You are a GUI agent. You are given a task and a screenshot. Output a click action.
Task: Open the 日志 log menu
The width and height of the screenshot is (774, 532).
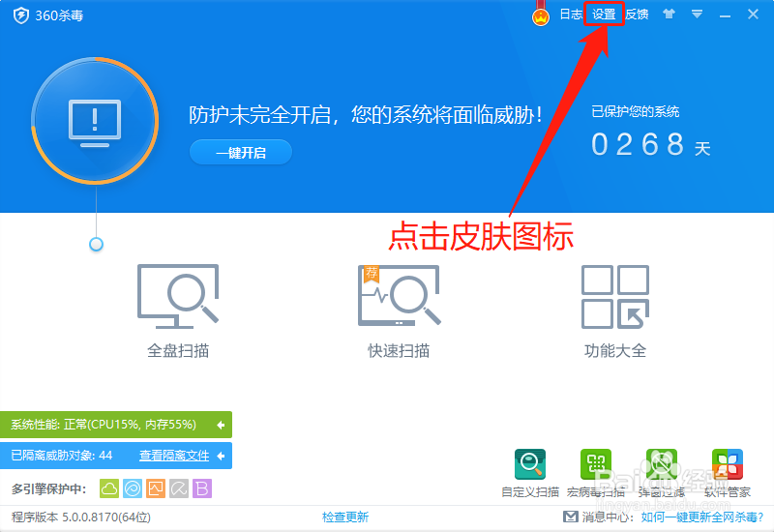571,15
